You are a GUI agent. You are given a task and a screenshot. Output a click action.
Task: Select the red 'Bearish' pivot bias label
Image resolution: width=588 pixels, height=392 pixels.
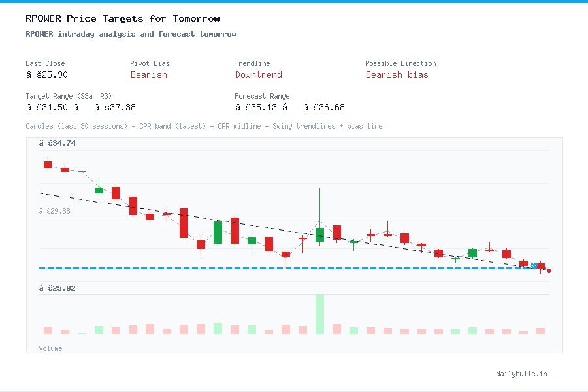coord(148,75)
